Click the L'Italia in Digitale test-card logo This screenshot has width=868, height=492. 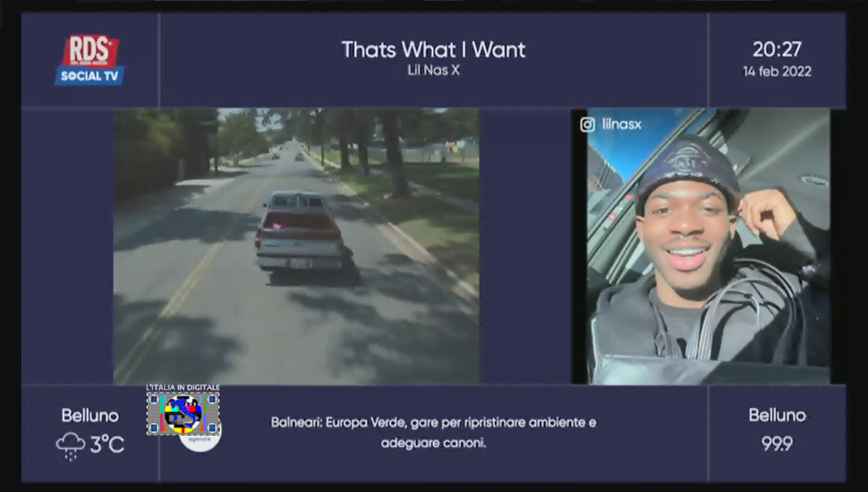click(183, 409)
